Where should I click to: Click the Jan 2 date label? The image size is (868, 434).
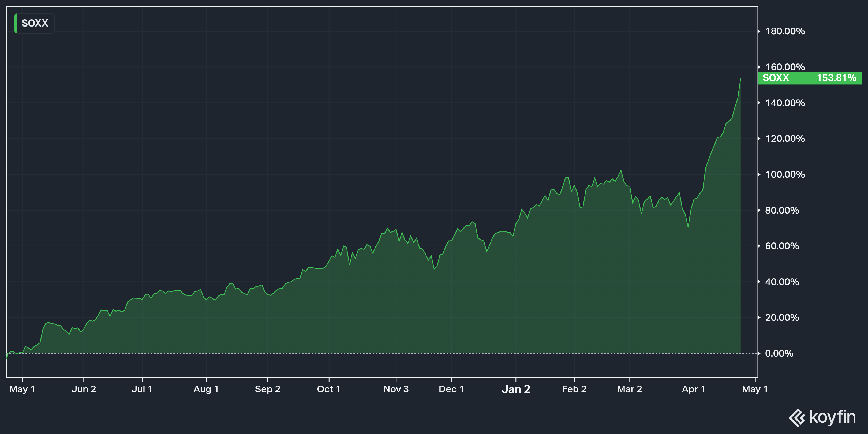(x=515, y=389)
